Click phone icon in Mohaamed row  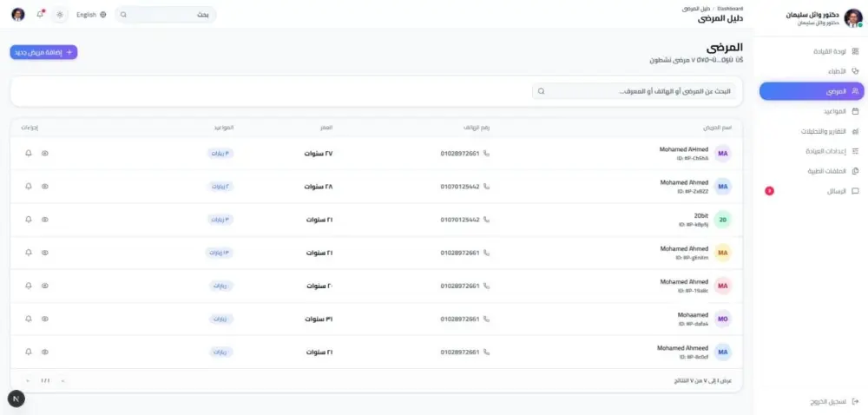pos(487,319)
